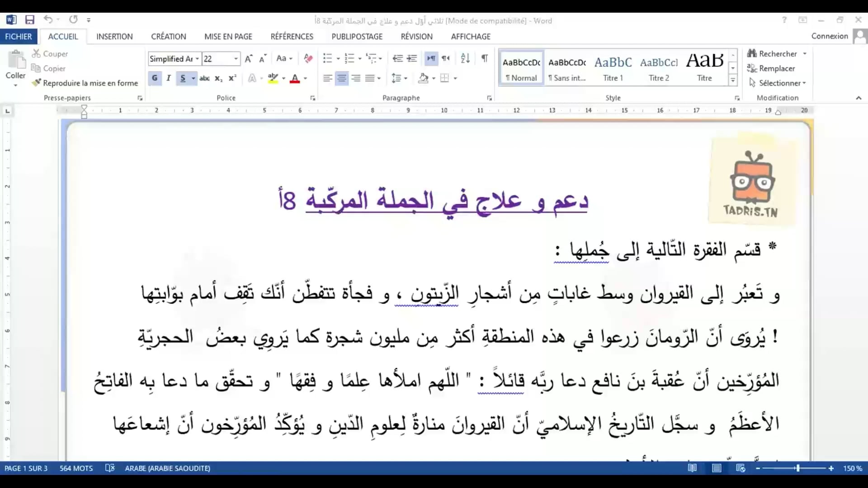Click the Web layout view icon in status bar
This screenshot has width=868, height=488.
[x=741, y=468]
